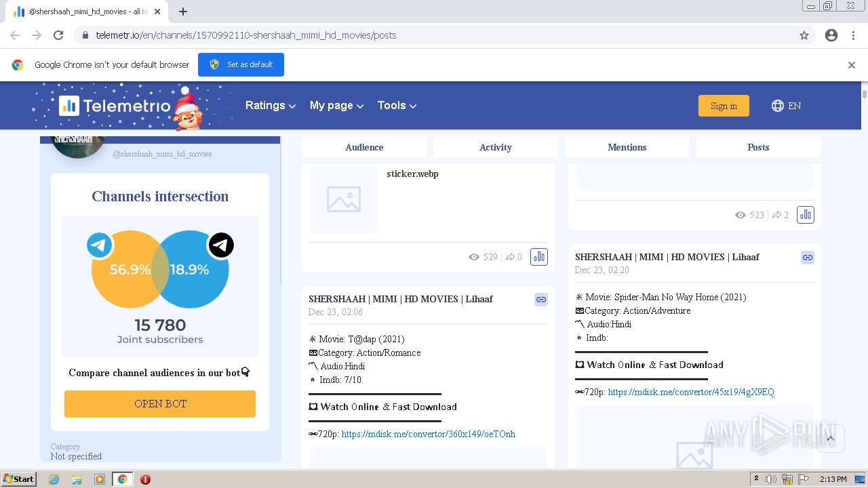Open statistics icon for sticker.webp post

(539, 257)
